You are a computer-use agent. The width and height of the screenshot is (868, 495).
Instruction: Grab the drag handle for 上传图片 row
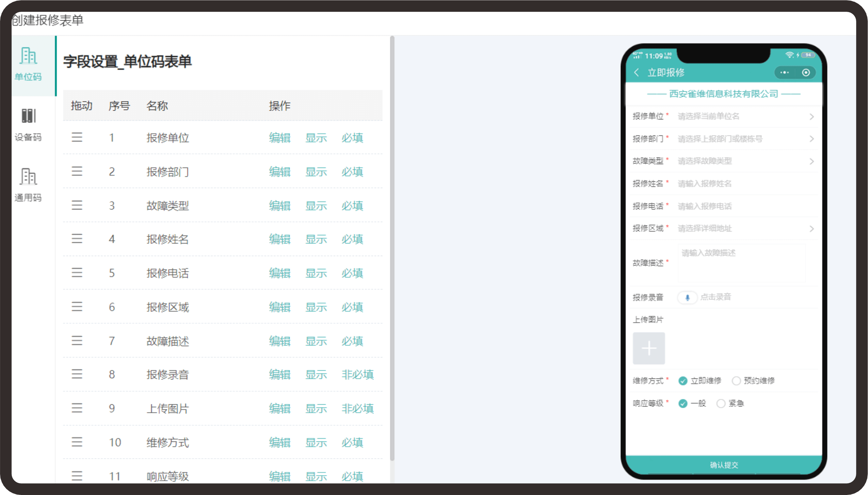tap(77, 408)
